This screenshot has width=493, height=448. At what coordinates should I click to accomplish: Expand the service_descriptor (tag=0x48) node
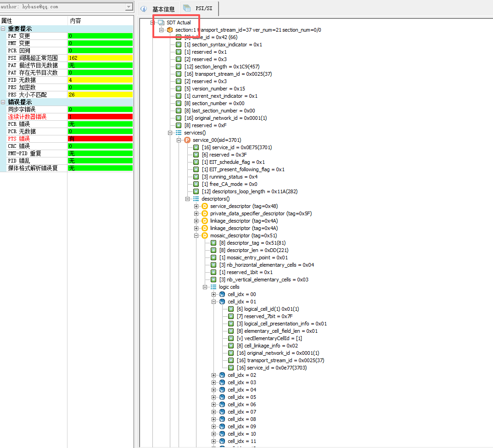[196, 206]
